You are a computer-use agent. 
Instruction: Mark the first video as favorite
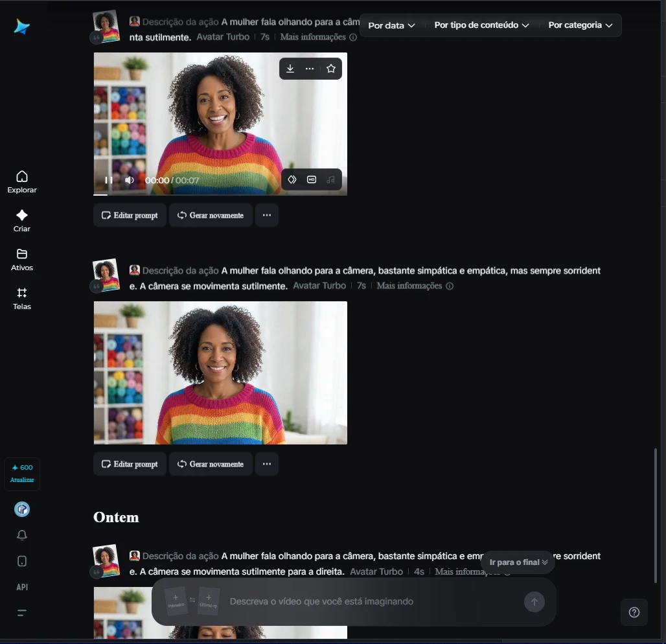331,69
